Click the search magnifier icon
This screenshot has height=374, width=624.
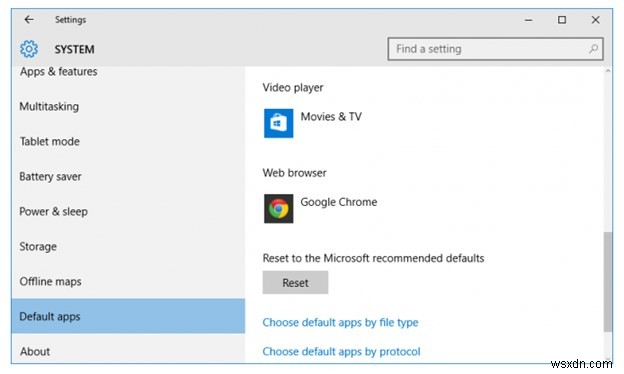pos(593,49)
